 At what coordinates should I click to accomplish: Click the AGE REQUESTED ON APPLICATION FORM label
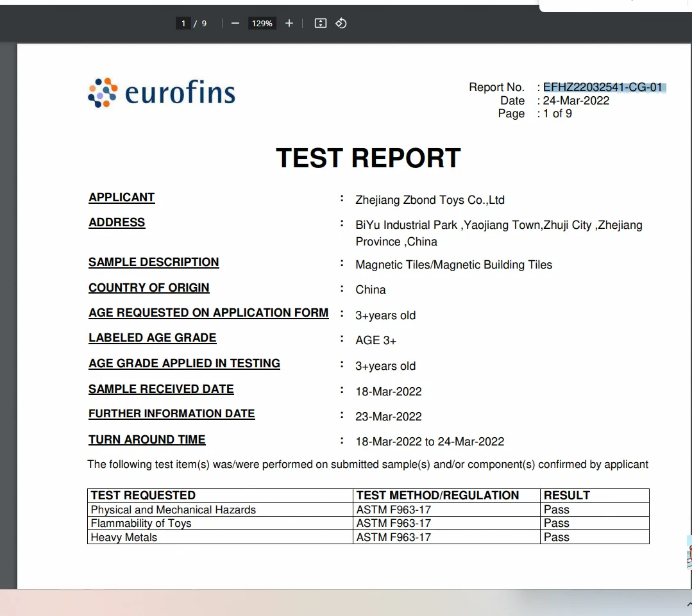(x=208, y=313)
